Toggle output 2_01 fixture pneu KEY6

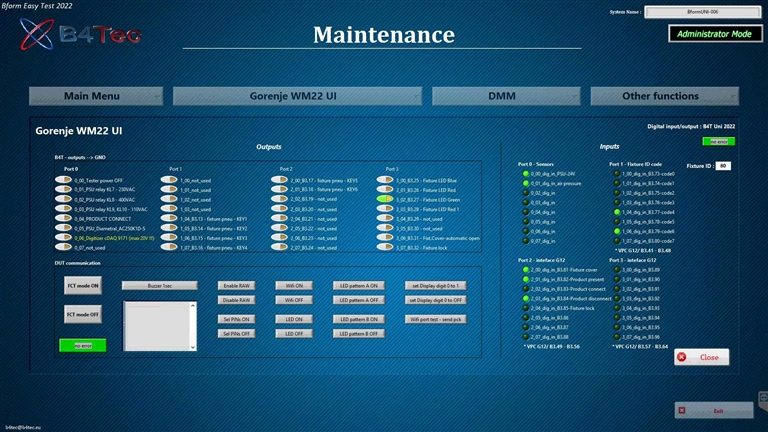coord(279,189)
